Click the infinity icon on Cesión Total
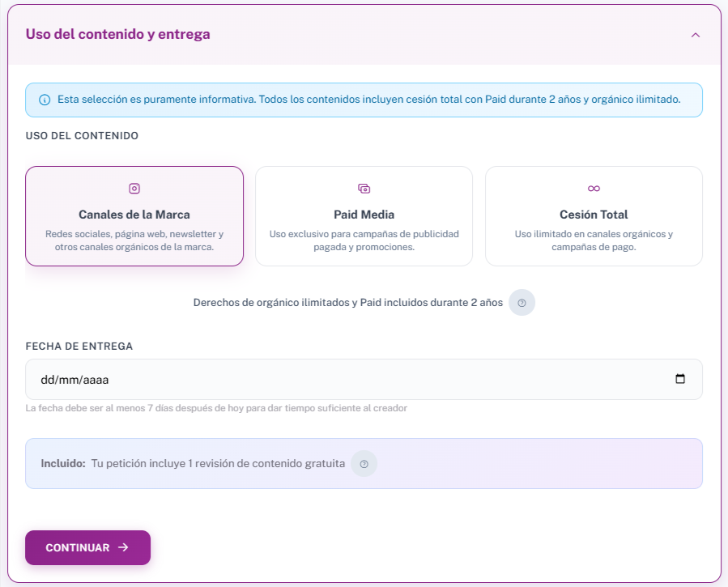728x587 pixels. point(594,187)
